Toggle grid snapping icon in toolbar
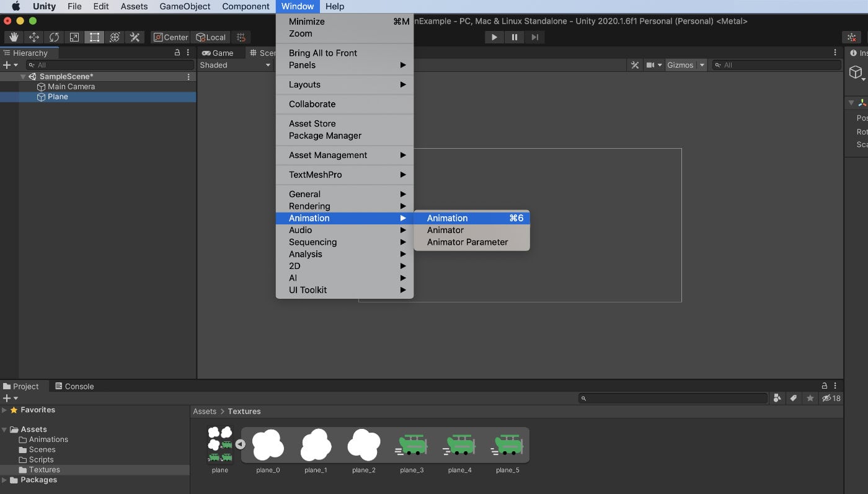868x494 pixels. (x=241, y=37)
